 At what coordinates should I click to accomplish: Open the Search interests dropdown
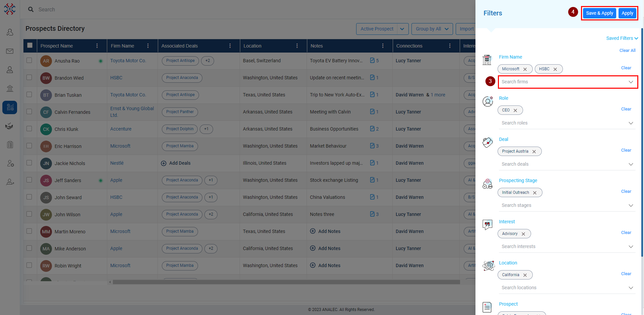[568, 247]
